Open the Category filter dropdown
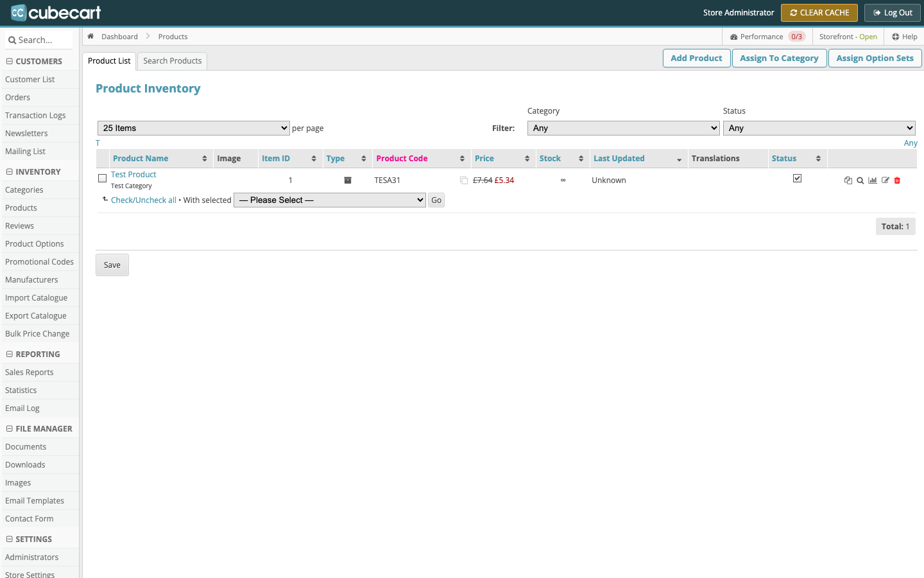Screen dimensions: 924x578 [624, 128]
